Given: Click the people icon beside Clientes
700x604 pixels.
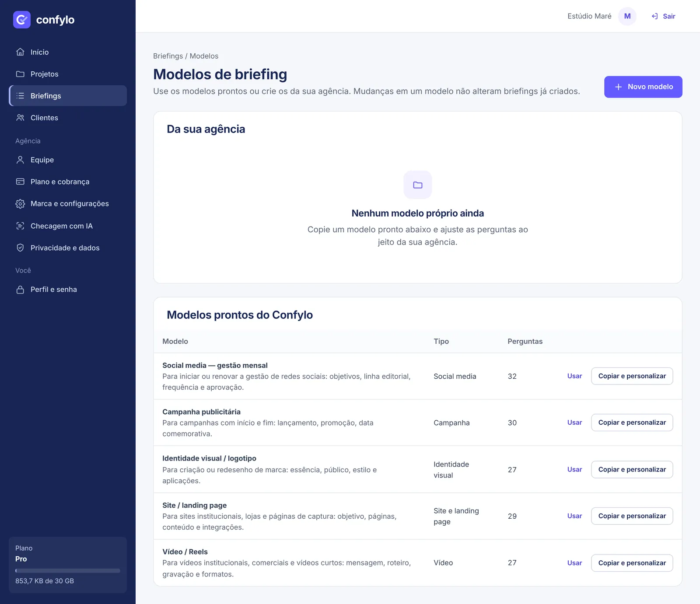Looking at the screenshot, I should [20, 118].
